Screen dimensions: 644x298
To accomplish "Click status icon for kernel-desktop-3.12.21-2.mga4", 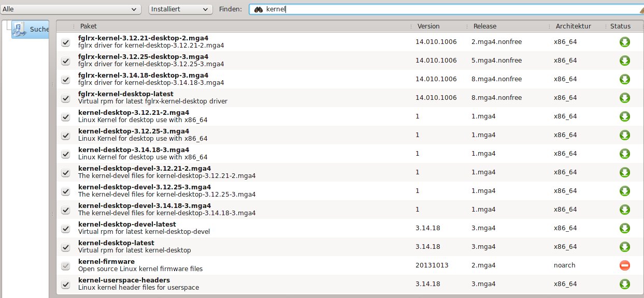I will tap(625, 116).
